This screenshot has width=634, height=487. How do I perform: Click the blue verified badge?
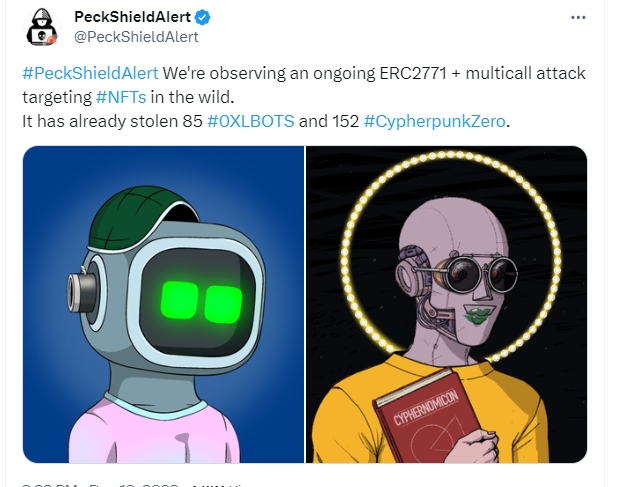click(202, 17)
